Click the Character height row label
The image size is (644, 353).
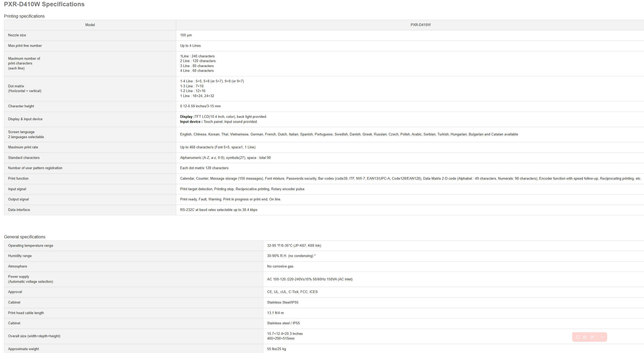coord(21,106)
